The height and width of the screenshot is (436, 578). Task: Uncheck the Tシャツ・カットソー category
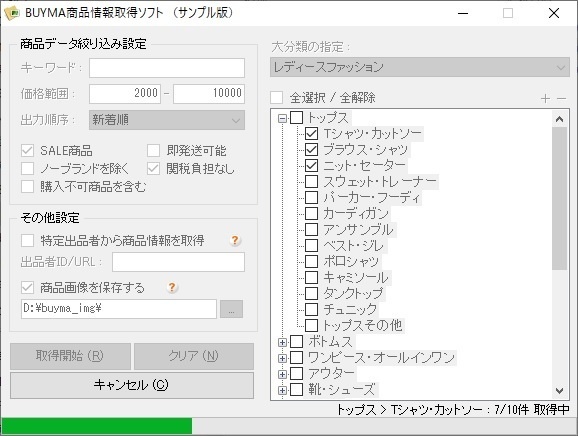pyautogui.click(x=311, y=133)
